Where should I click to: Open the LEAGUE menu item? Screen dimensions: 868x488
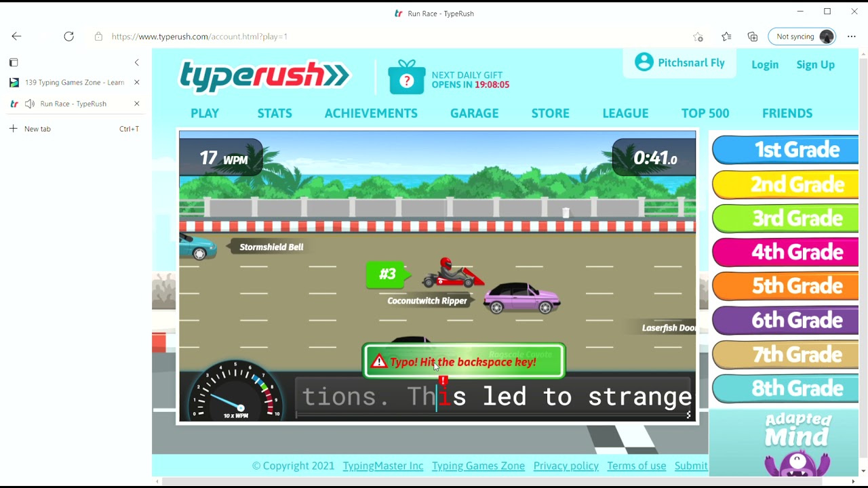[x=626, y=113]
